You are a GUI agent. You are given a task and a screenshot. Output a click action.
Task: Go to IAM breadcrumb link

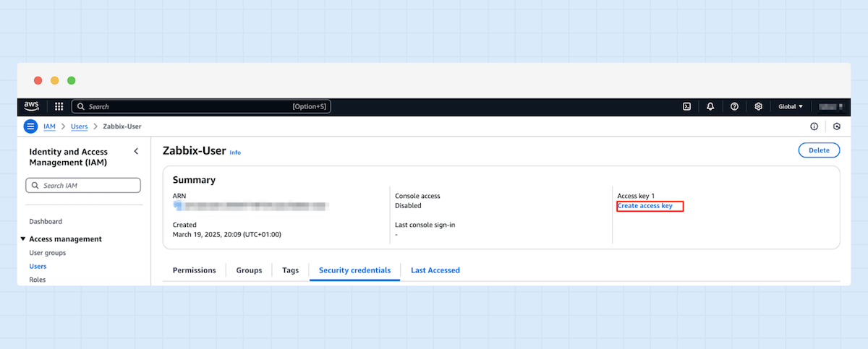point(49,126)
